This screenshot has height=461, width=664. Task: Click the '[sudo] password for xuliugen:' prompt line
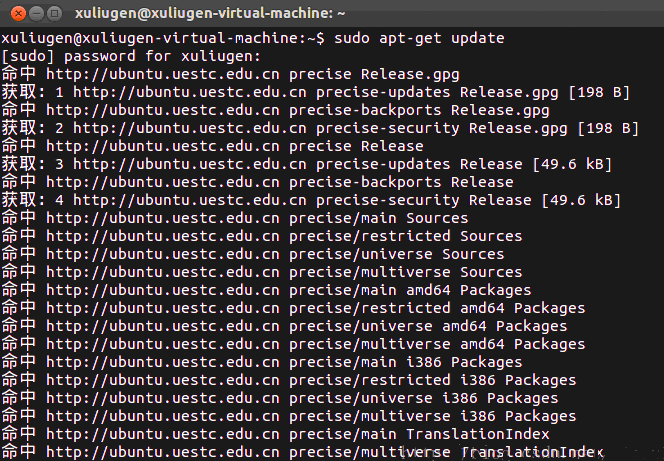coord(131,56)
